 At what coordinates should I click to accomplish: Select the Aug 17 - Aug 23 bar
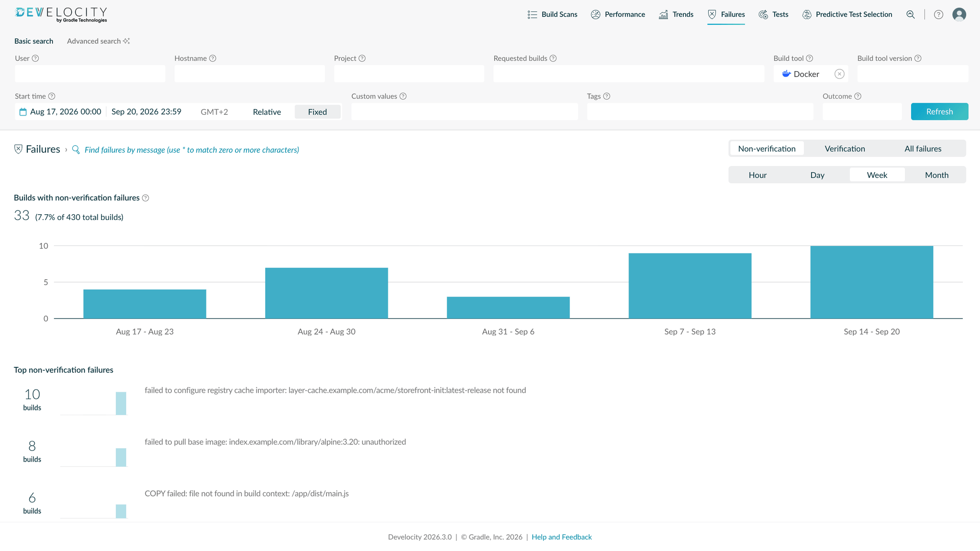[145, 304]
